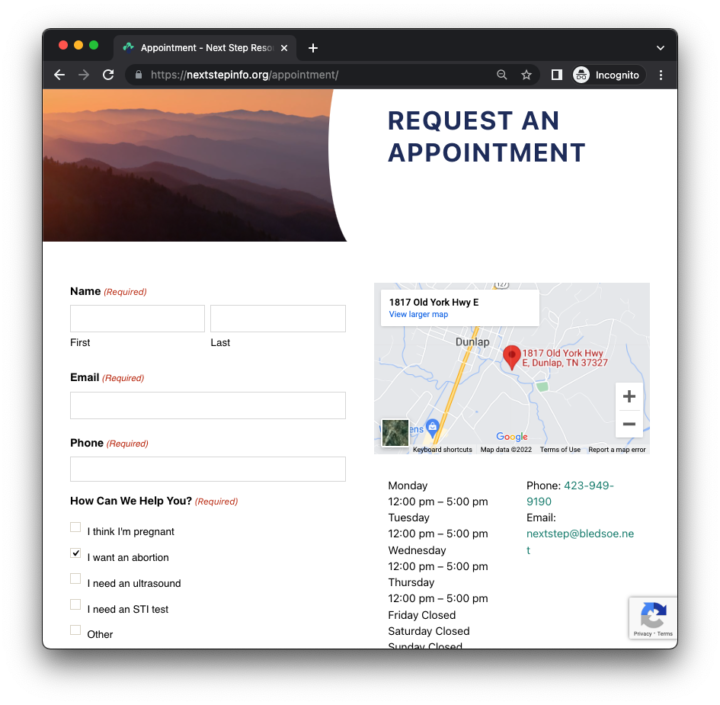Click the "Monday" hours label
720x705 pixels.
point(408,485)
